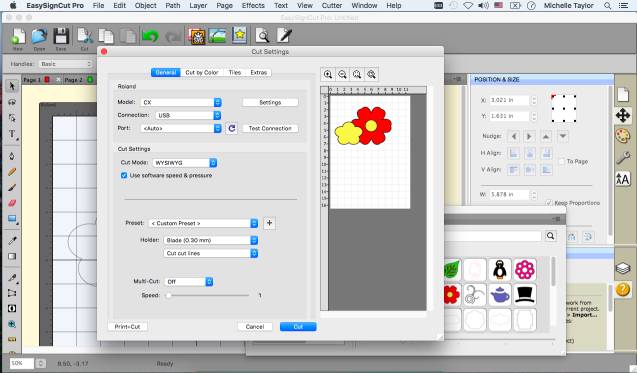Zoom in on the cut preview

click(328, 74)
